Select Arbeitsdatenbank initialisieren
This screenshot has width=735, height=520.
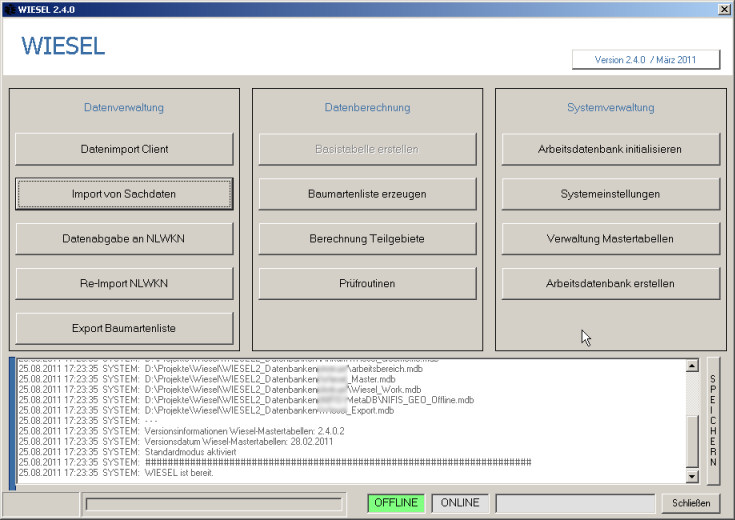610,149
